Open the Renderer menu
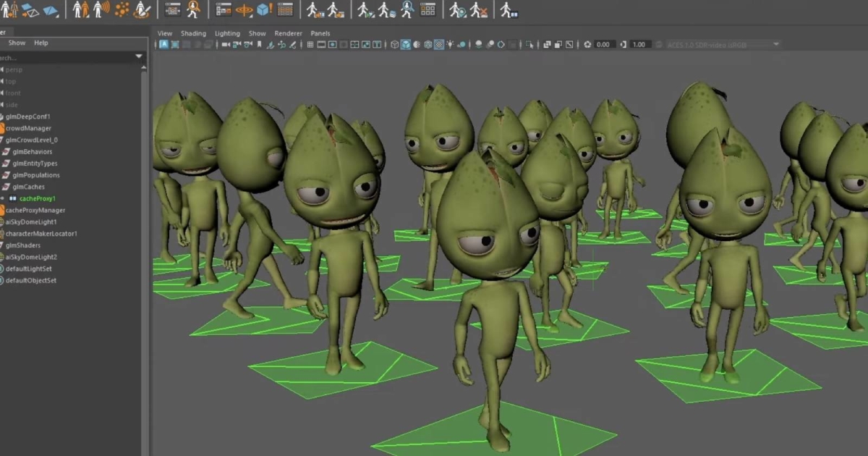Screen dimensions: 868x456 [288, 33]
